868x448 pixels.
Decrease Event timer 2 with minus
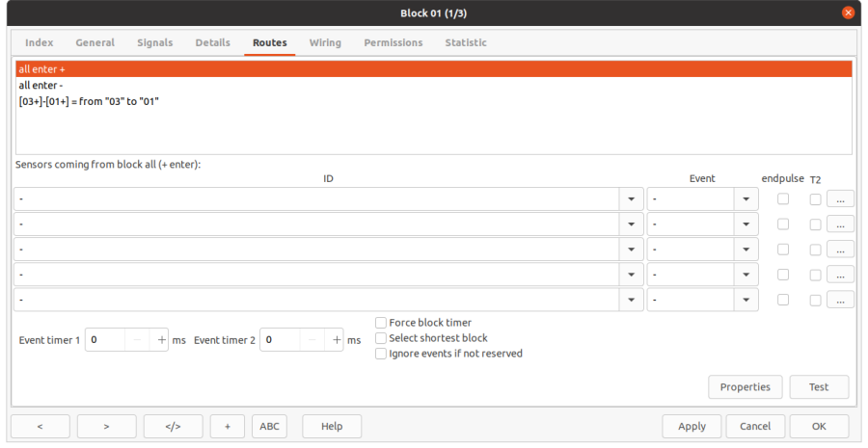(x=312, y=340)
